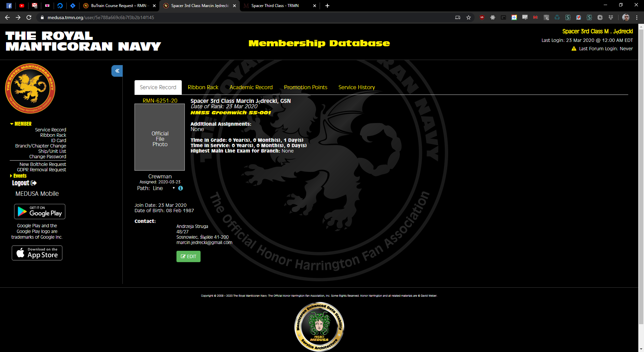
Task: Bookmark this page with the star icon
Action: tap(469, 17)
